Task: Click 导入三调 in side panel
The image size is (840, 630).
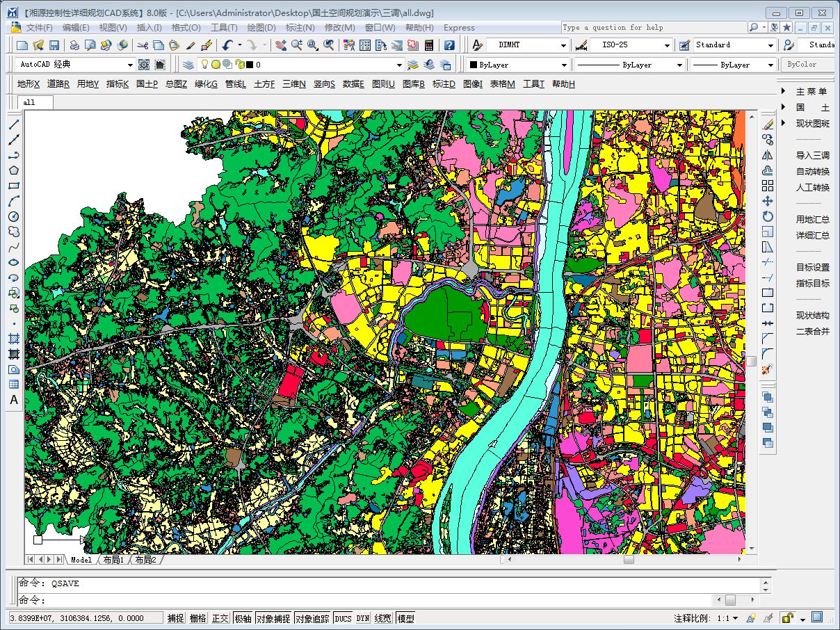Action: [813, 155]
